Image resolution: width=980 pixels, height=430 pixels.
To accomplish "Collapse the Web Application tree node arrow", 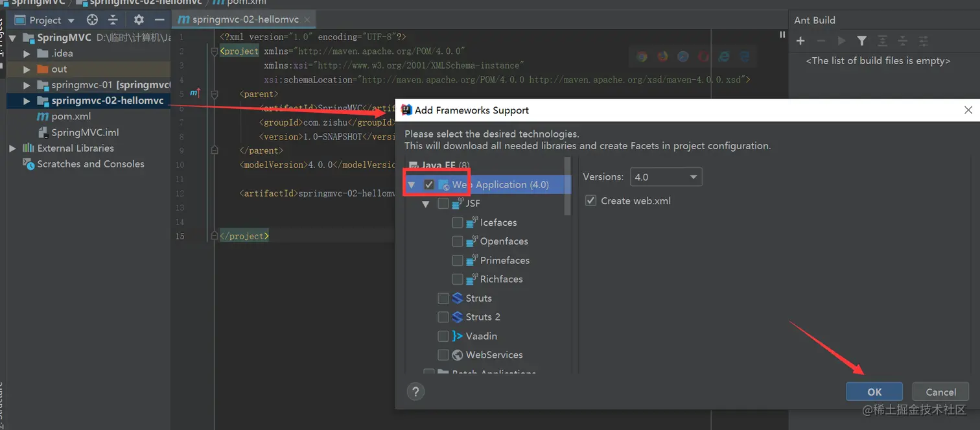I will (411, 185).
